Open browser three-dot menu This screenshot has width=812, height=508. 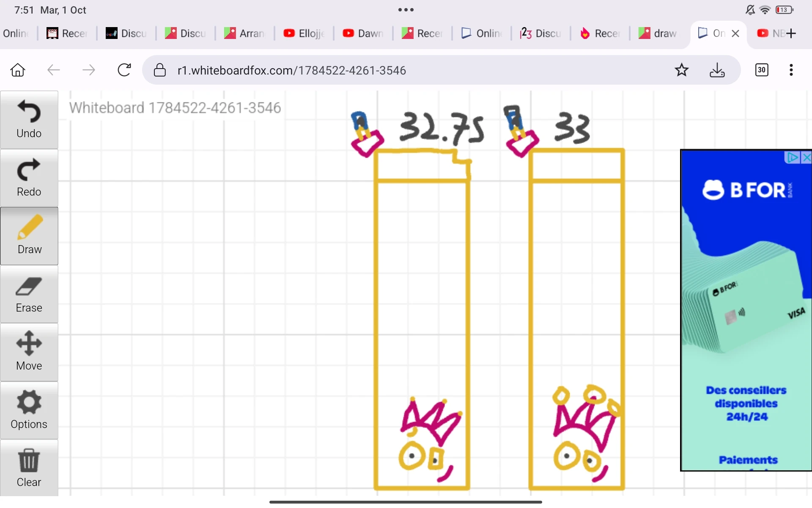point(791,70)
